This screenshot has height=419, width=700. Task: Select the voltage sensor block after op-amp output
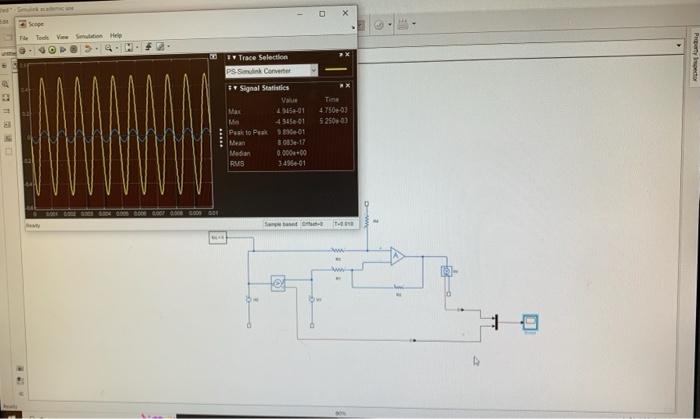pyautogui.click(x=446, y=271)
